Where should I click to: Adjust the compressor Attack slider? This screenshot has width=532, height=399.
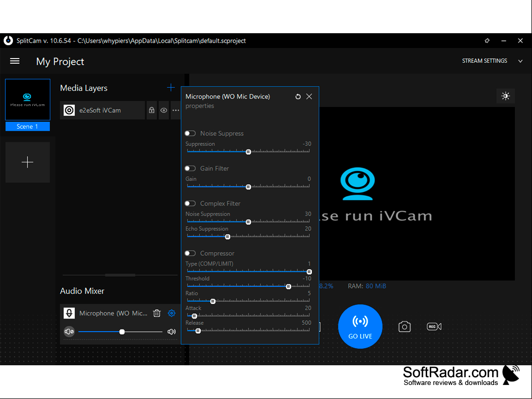click(249, 316)
